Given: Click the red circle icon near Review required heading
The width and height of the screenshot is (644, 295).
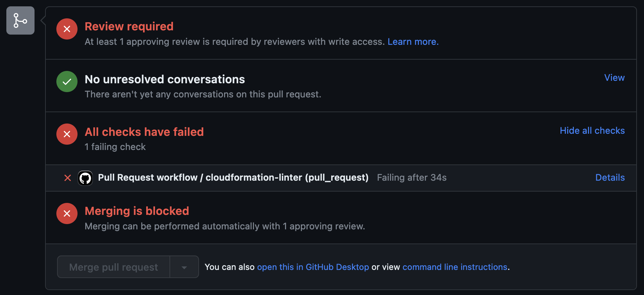Looking at the screenshot, I should [x=67, y=29].
